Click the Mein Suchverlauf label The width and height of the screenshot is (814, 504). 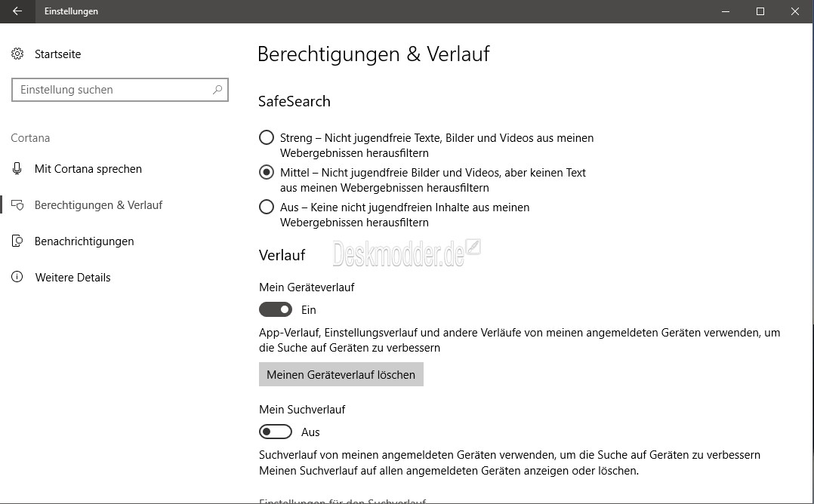tap(302, 410)
